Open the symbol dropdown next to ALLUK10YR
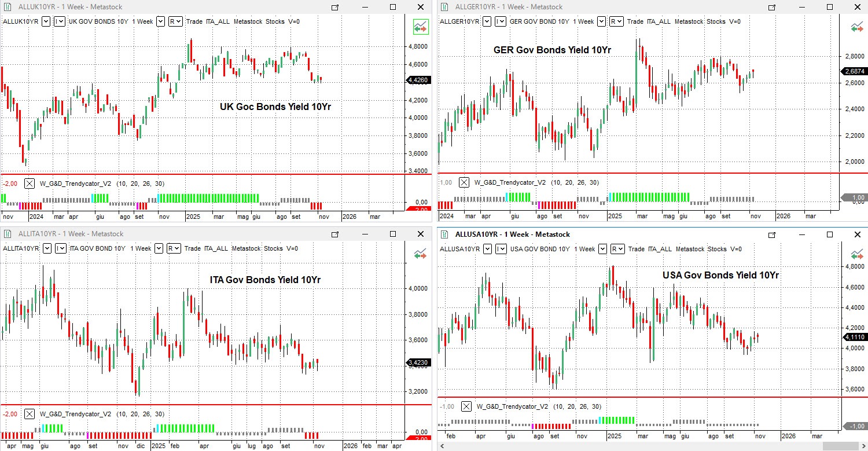The width and height of the screenshot is (868, 451). coord(46,21)
